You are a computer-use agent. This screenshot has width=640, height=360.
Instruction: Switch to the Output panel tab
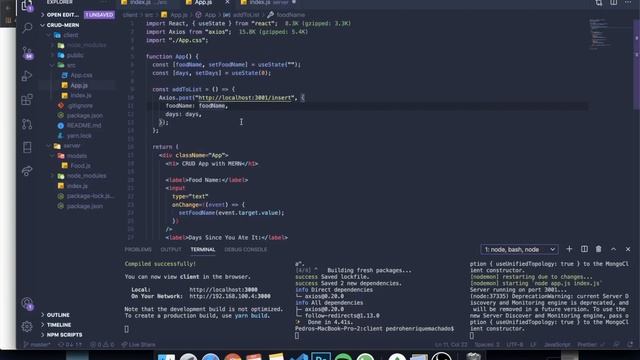[x=171, y=249]
